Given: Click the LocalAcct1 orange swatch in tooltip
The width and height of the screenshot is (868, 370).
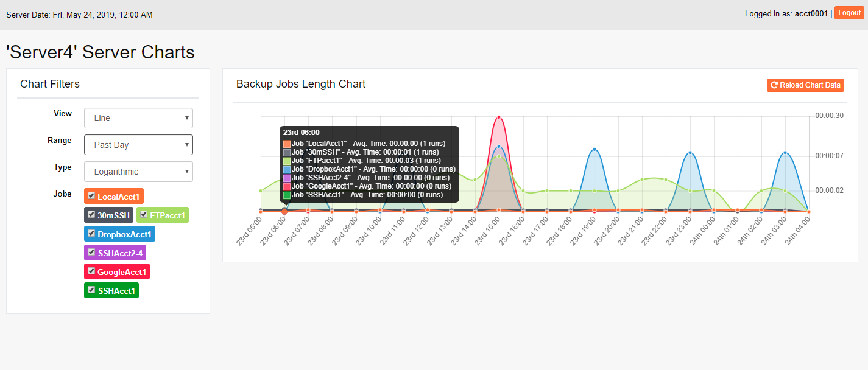Looking at the screenshot, I should pyautogui.click(x=287, y=144).
